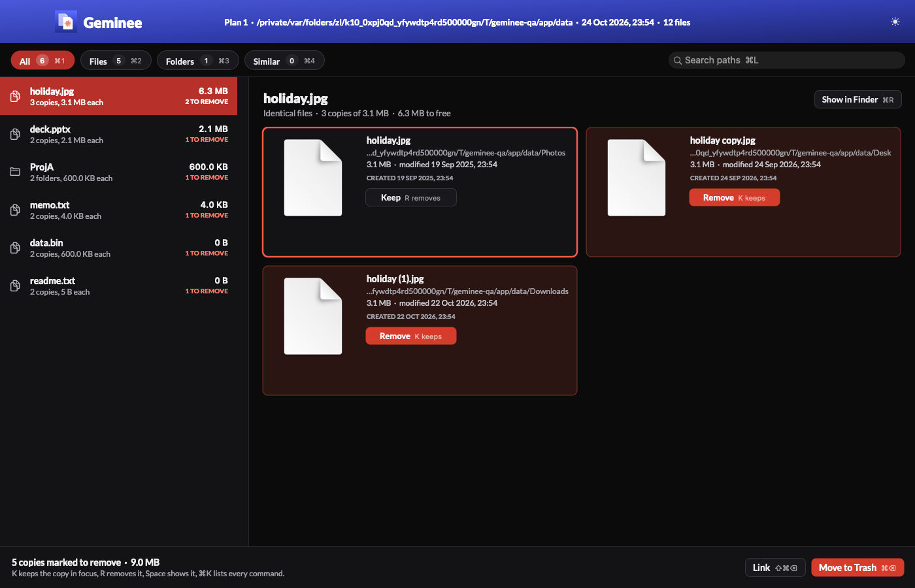Open file thumbnail of holiday copy.jpg
915x588 pixels.
coord(637,178)
